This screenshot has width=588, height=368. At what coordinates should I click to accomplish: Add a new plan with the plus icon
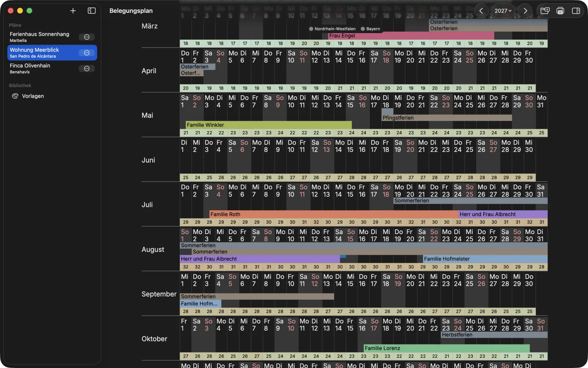click(x=73, y=11)
